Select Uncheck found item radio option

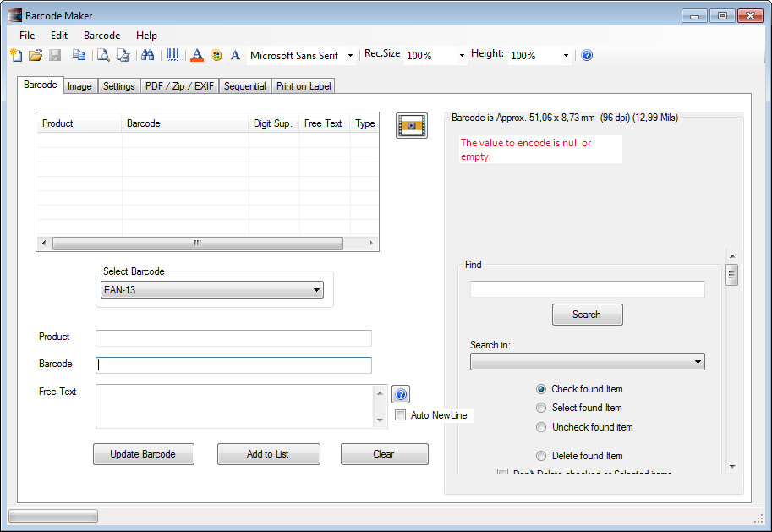(541, 427)
